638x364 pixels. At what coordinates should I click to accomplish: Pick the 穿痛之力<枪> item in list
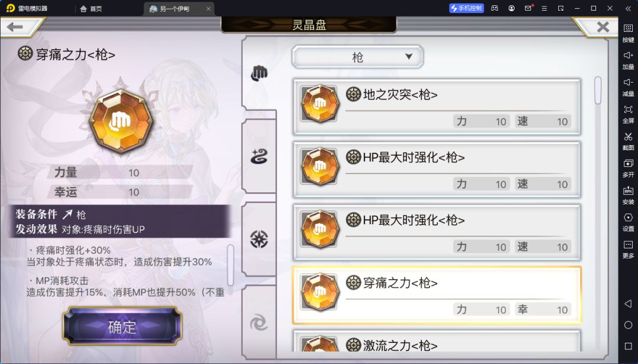437,296
